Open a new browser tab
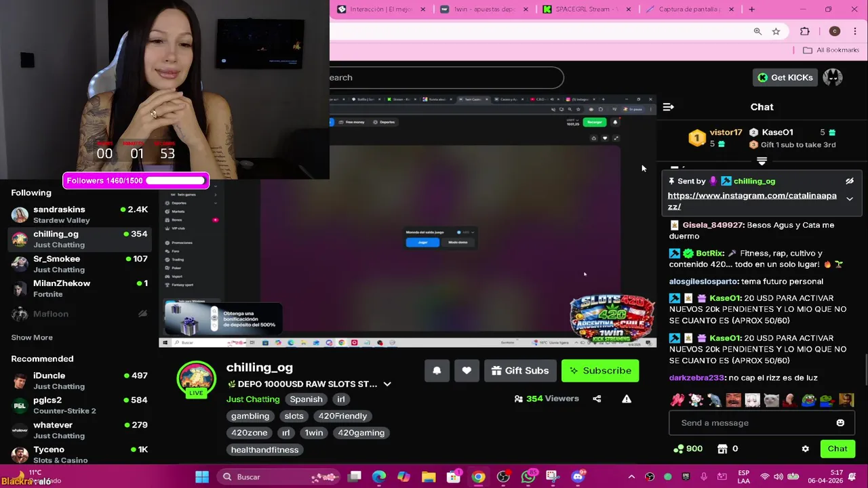This screenshot has height=488, width=868. click(751, 9)
